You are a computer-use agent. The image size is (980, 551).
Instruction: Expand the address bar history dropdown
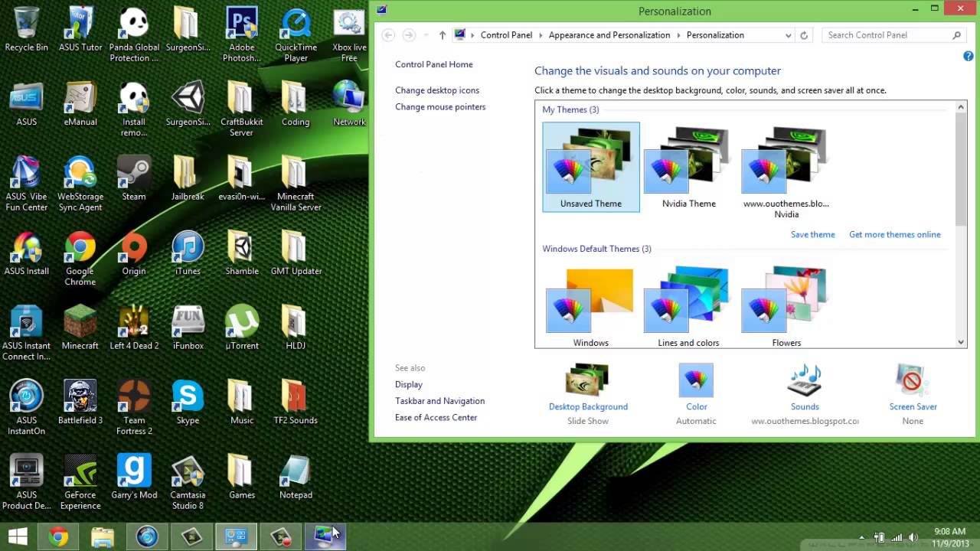[x=789, y=34]
